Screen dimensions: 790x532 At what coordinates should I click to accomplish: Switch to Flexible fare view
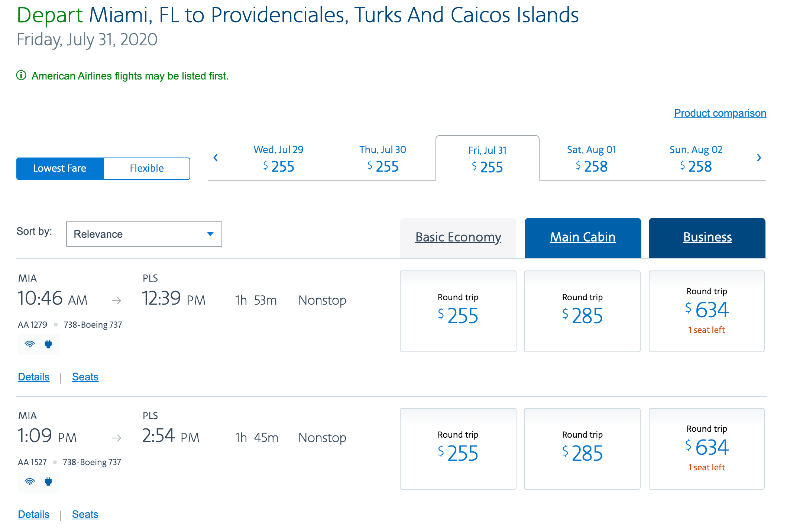[x=147, y=168]
